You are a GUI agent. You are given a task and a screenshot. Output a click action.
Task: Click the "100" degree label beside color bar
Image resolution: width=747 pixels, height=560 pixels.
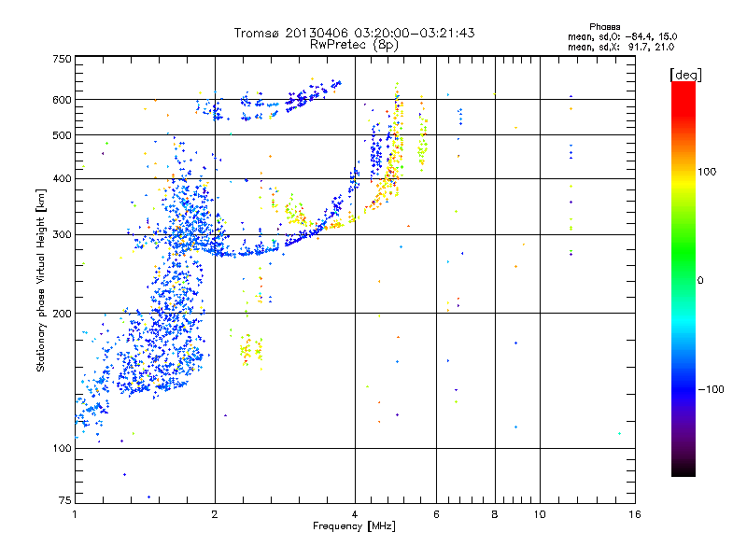(x=707, y=172)
